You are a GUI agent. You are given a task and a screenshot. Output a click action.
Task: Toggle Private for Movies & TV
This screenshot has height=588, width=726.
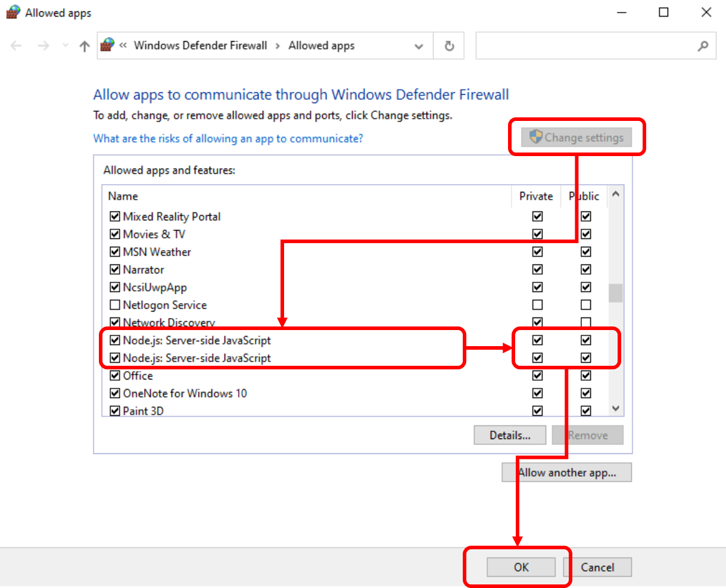pos(538,234)
